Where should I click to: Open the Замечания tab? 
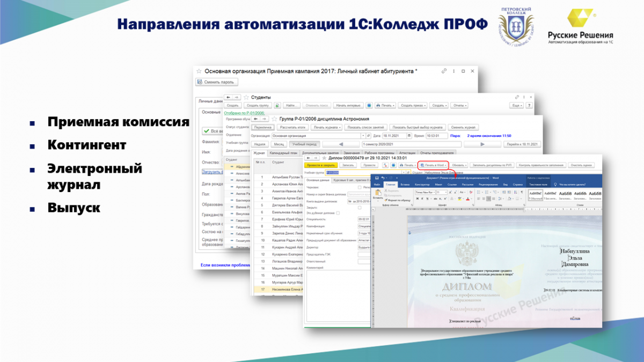(x=352, y=153)
